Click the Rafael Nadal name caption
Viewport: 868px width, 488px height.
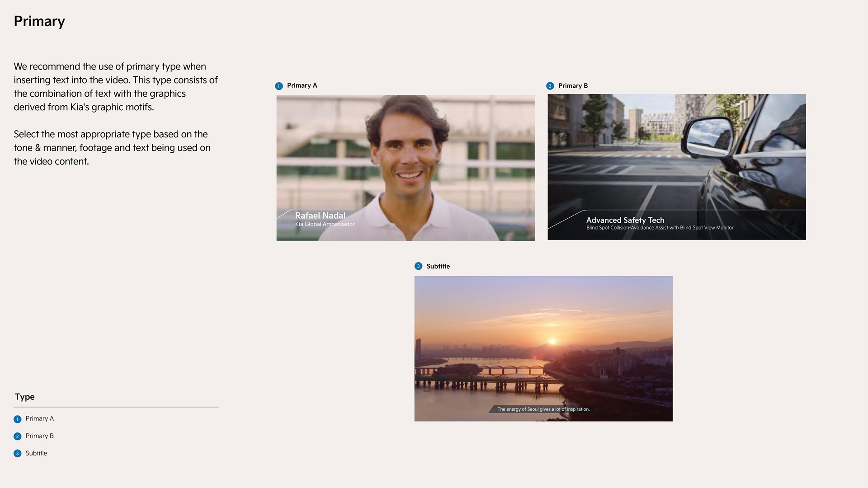[x=320, y=216]
